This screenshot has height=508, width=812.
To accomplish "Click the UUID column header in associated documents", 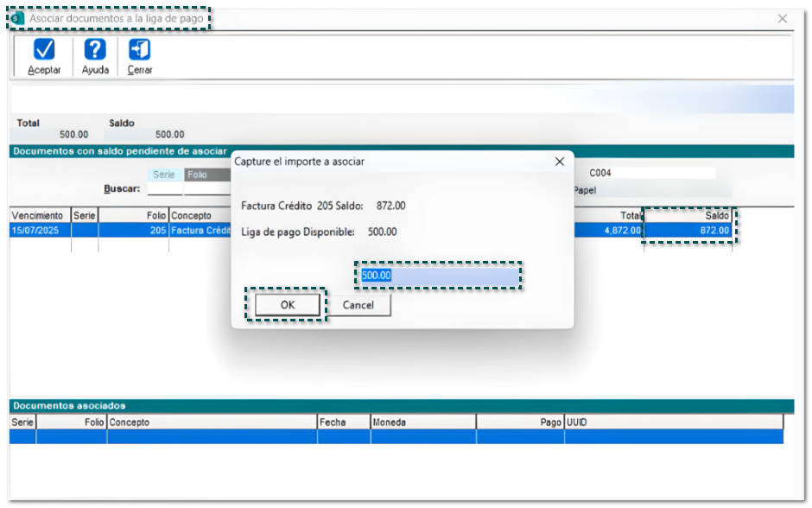I will (673, 422).
